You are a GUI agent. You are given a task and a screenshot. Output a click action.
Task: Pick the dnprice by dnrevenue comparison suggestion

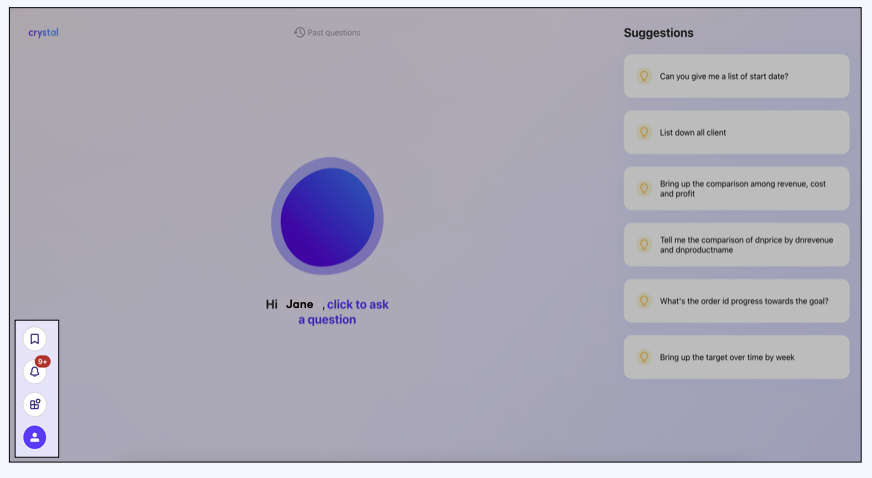click(x=740, y=245)
